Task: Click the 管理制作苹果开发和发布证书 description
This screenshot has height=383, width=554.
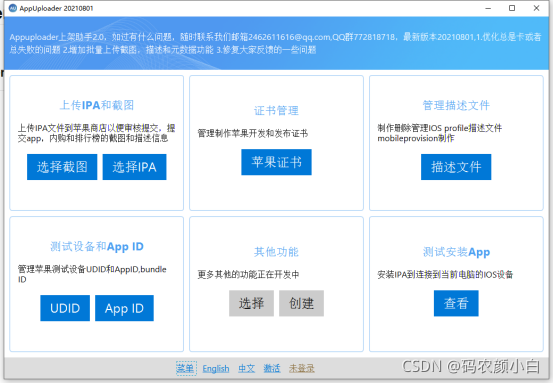Action: (x=253, y=133)
